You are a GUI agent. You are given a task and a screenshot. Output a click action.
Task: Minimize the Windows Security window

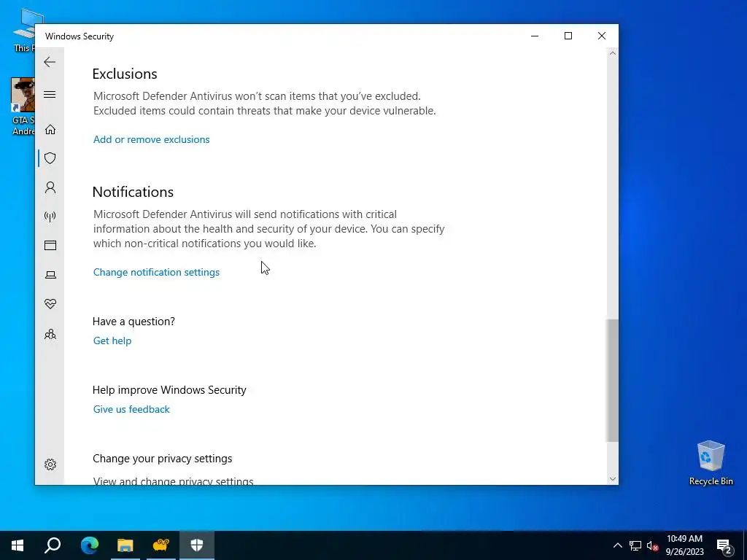pos(535,36)
